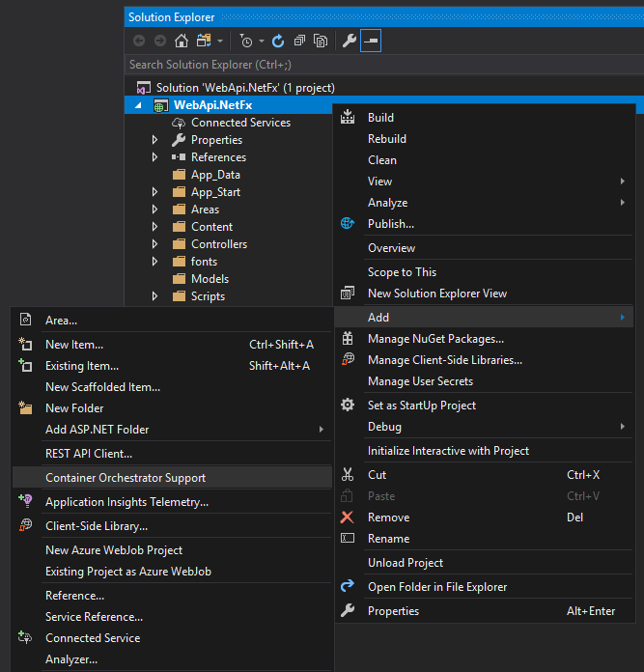Expand the Scripts folder

click(x=154, y=296)
